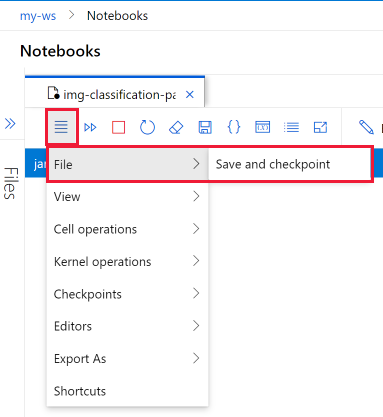The image size is (383, 417).
Task: Go to my-ws breadcrumb link
Action: [x=38, y=16]
